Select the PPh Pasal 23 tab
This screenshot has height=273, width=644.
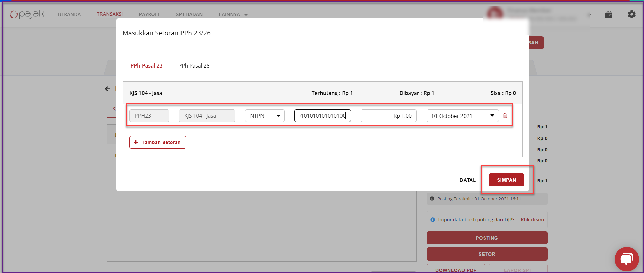[146, 66]
